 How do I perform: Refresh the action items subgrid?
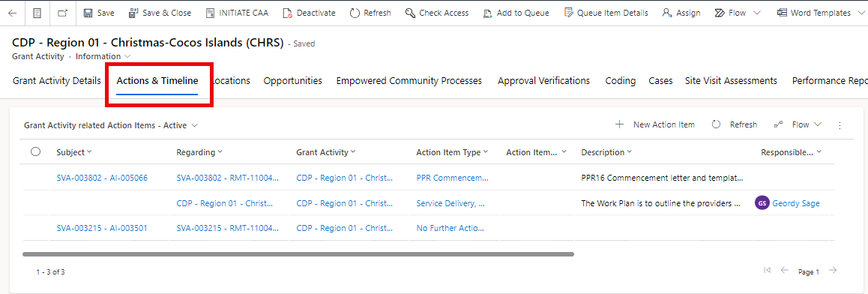[734, 124]
